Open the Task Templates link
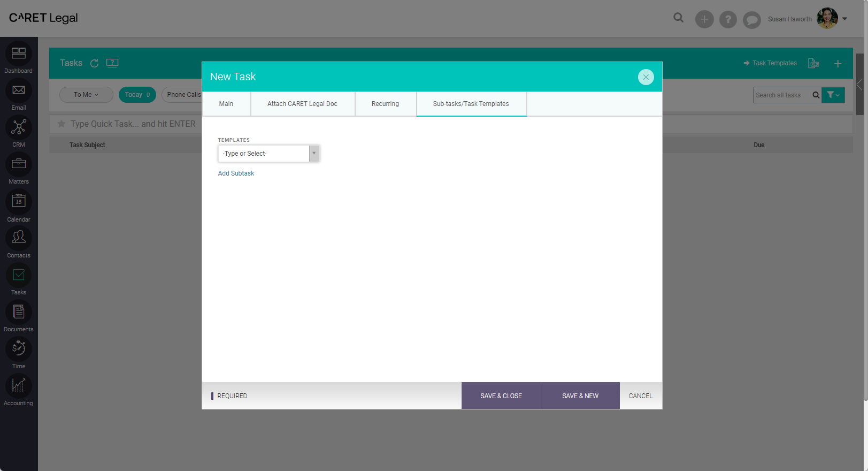The image size is (868, 471). [770, 63]
